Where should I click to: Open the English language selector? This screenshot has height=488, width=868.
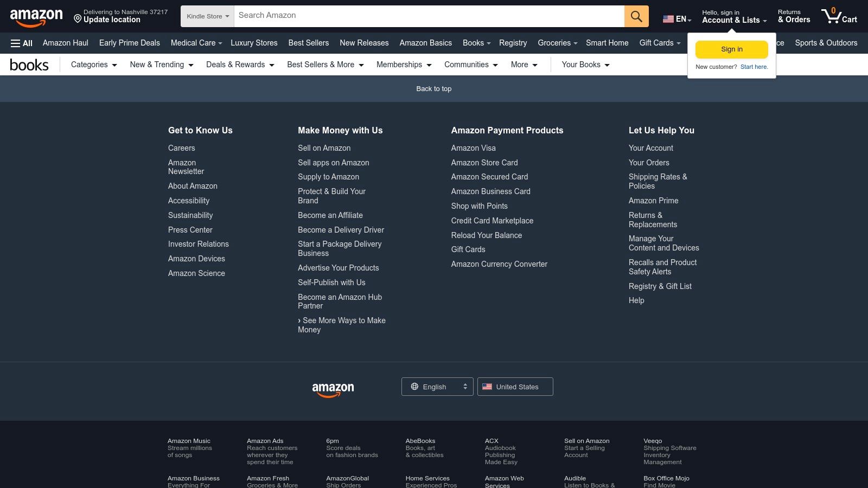[437, 387]
